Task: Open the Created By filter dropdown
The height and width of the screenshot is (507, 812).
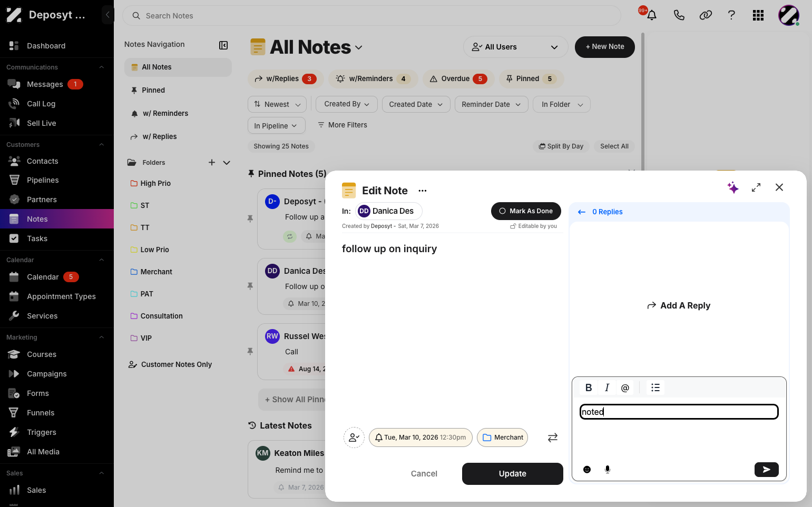Action: pyautogui.click(x=347, y=104)
